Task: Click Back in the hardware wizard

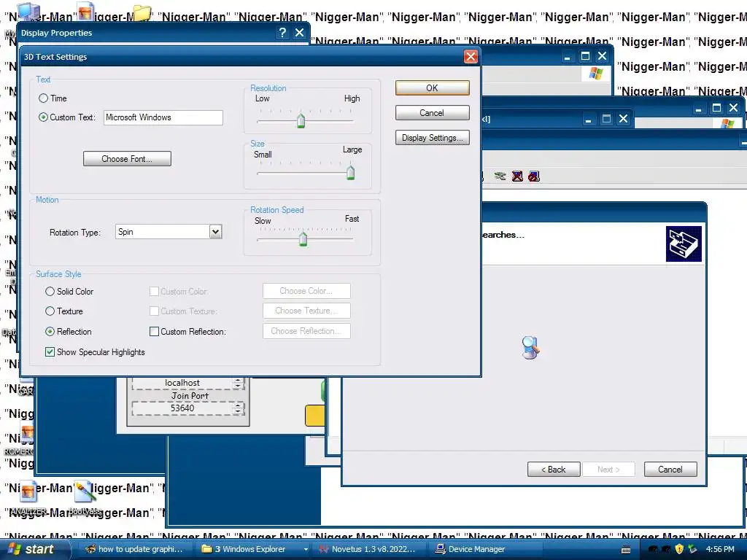Action: click(554, 470)
